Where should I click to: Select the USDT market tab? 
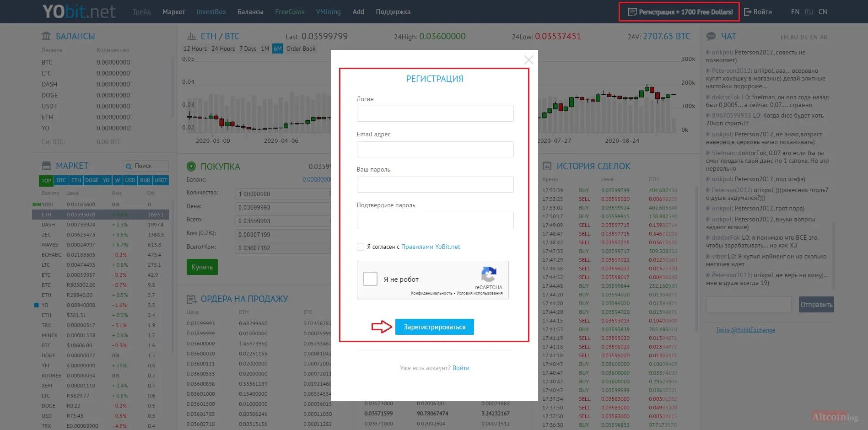point(161,180)
